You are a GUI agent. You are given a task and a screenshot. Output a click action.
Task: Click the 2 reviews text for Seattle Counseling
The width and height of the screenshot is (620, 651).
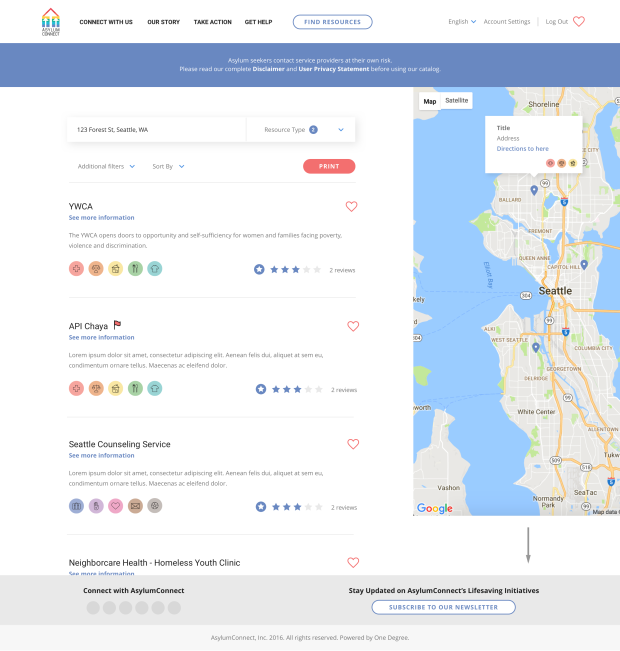pos(344,507)
